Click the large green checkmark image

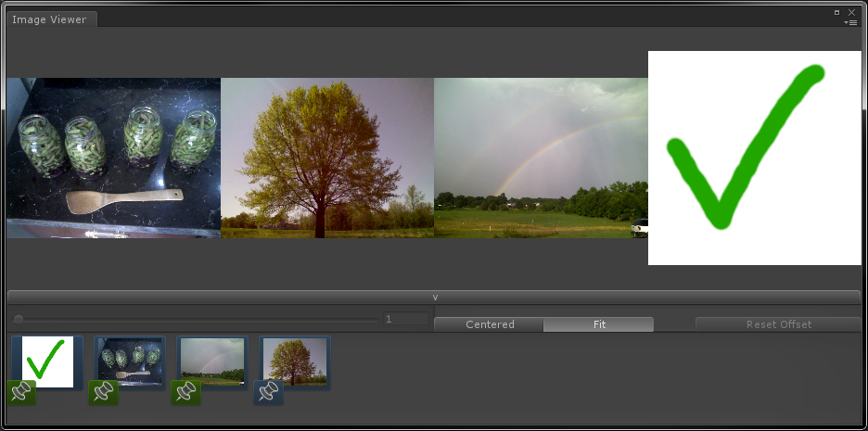pyautogui.click(x=754, y=158)
